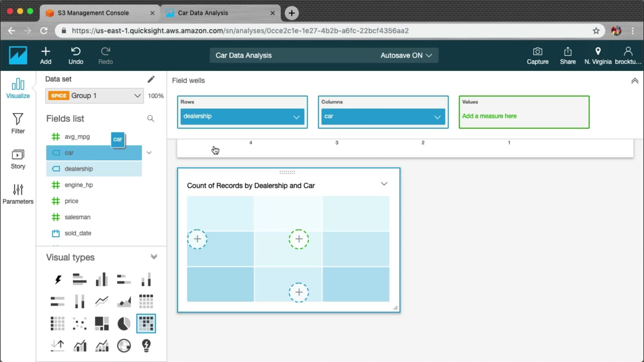The width and height of the screenshot is (644, 362).
Task: Select the geospatial map visual type
Action: (124, 346)
